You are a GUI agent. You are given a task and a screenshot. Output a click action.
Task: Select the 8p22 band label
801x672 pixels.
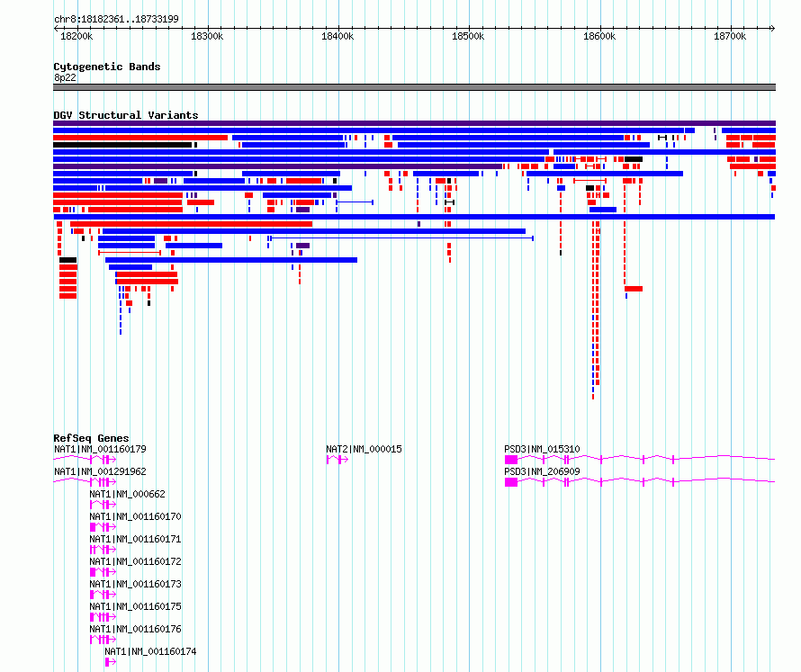tap(65, 77)
